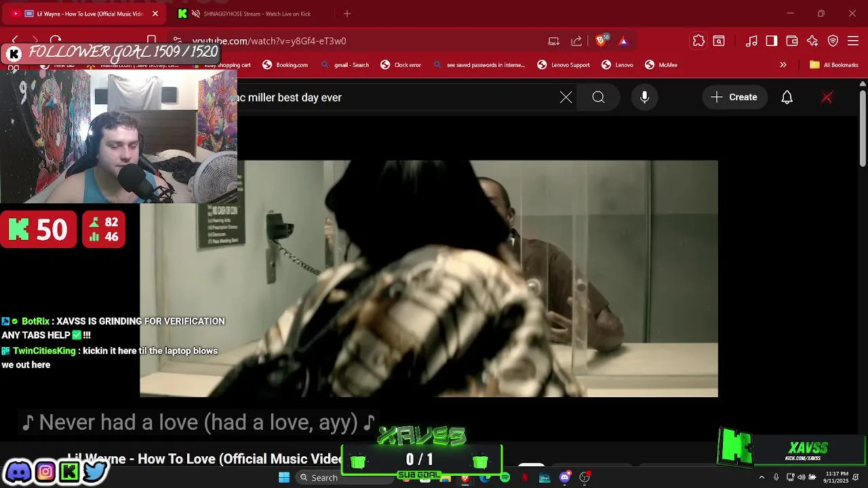Click the Brave Shields lion icon
The image size is (868, 488).
tap(601, 41)
